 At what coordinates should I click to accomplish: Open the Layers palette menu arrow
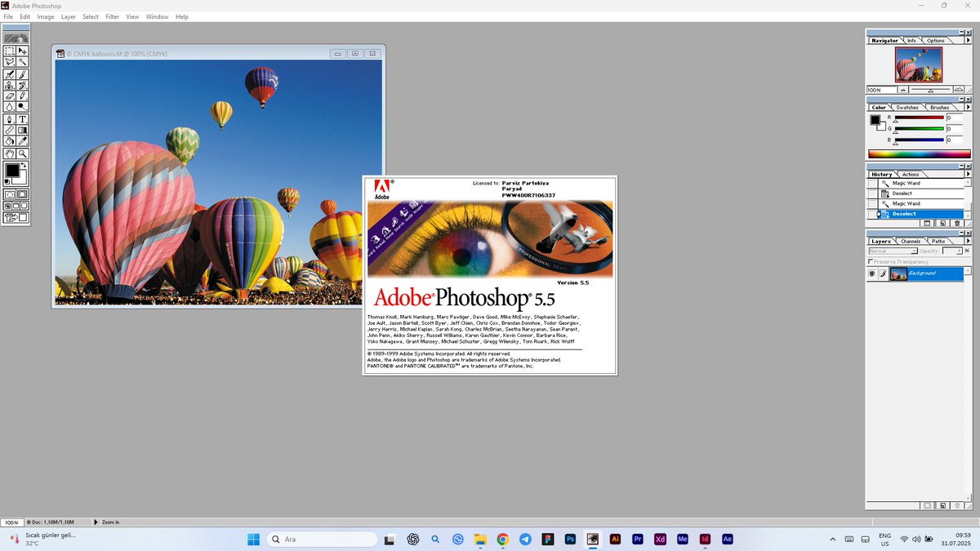[x=969, y=241]
